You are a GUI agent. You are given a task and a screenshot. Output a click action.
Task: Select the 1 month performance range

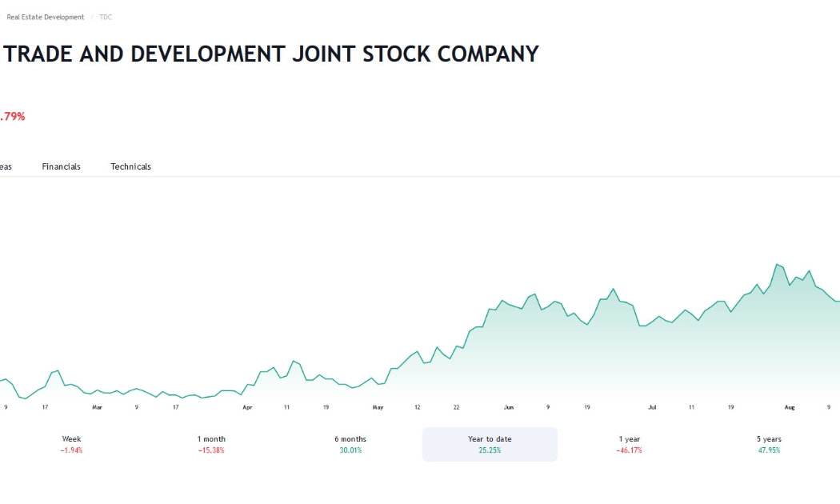pyautogui.click(x=211, y=444)
